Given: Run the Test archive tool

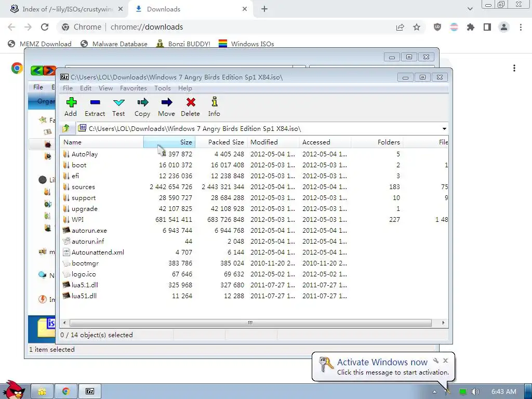Looking at the screenshot, I should click(118, 107).
